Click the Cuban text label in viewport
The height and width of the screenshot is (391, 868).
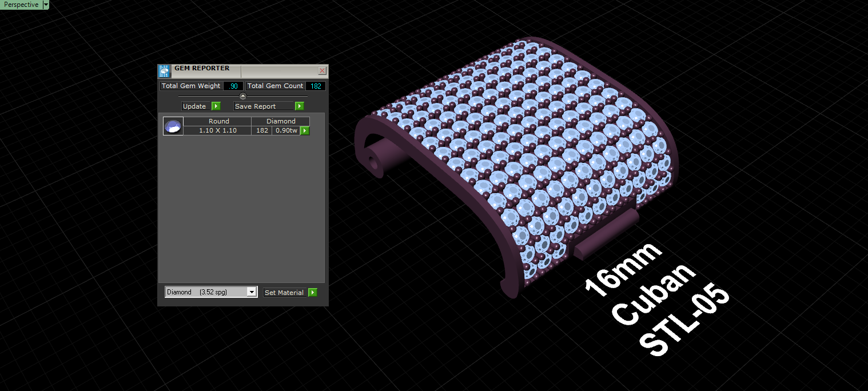[654, 293]
